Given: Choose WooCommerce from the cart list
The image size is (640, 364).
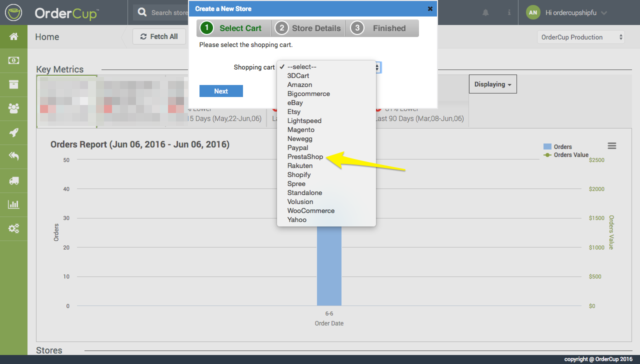Looking at the screenshot, I should [x=326, y=210].
